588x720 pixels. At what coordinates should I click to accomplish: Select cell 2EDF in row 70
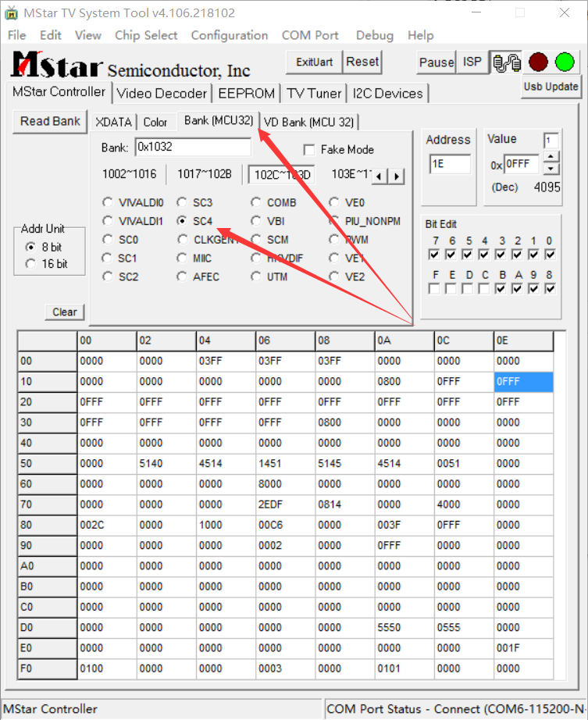click(285, 504)
